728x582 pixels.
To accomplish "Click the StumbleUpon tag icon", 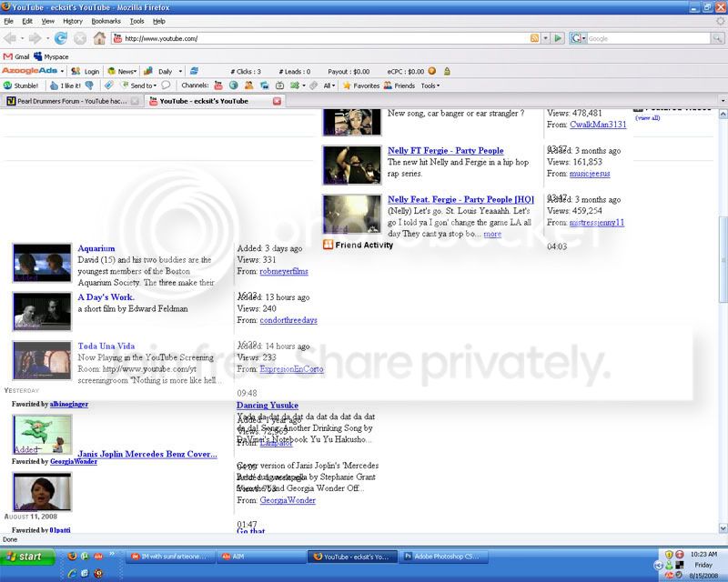I will click(108, 85).
